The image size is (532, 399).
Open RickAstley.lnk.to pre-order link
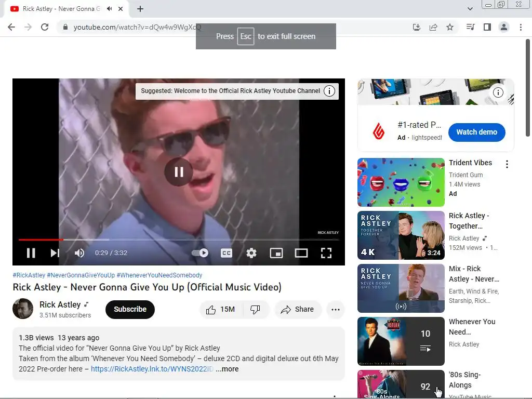[x=152, y=369]
